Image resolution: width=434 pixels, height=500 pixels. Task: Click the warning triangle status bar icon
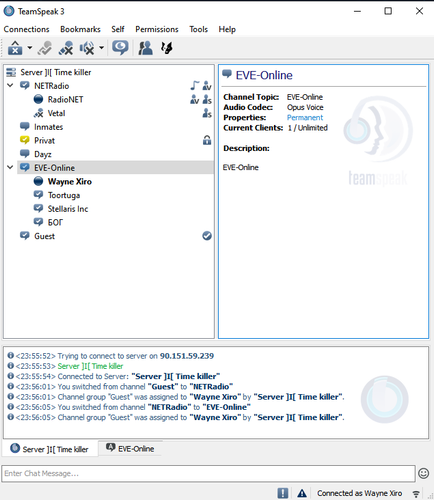pos(302,493)
